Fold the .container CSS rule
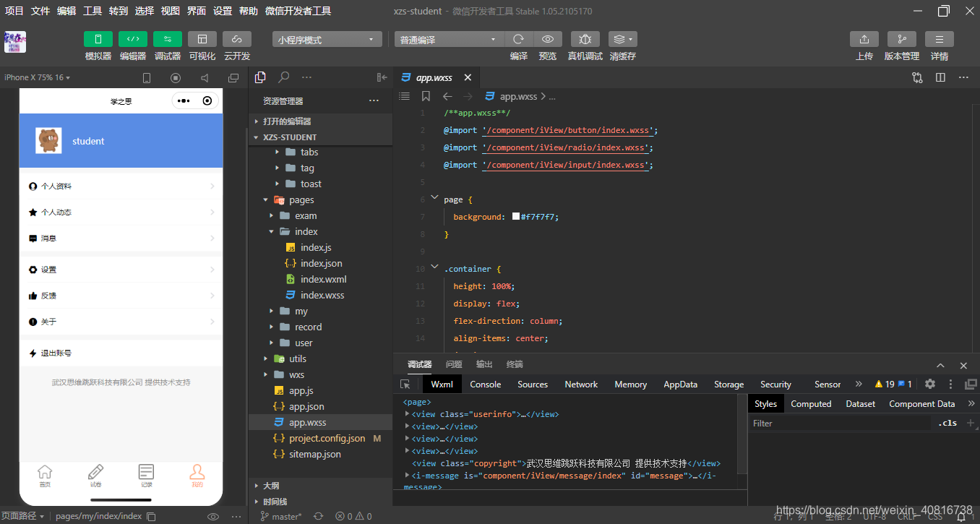The height and width of the screenshot is (524, 980). pos(434,267)
